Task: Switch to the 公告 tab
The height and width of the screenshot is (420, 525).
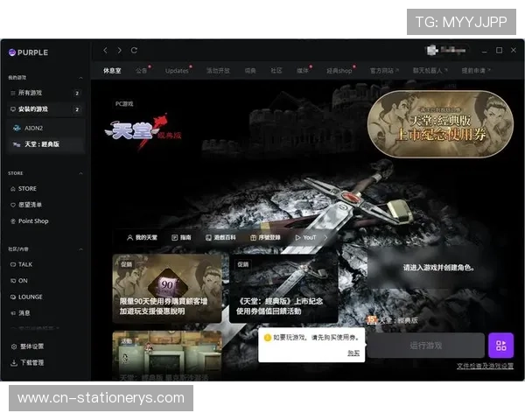Action: pyautogui.click(x=142, y=71)
